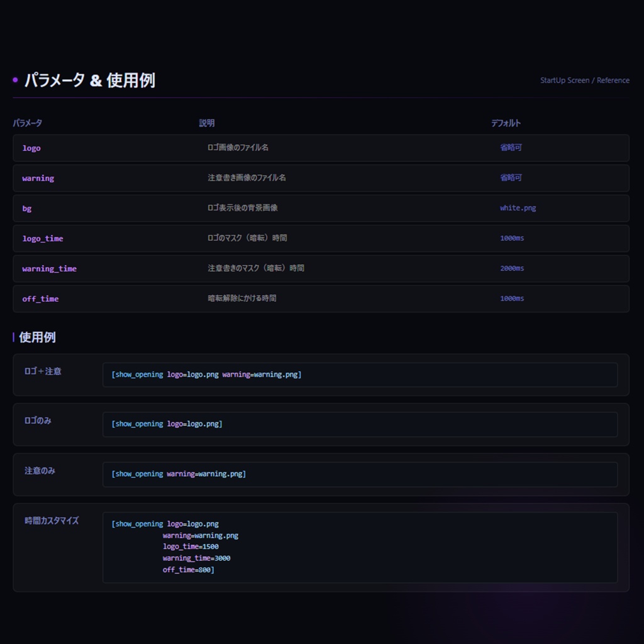Click the 'white.png' default value
644x644 pixels.
tap(518, 208)
